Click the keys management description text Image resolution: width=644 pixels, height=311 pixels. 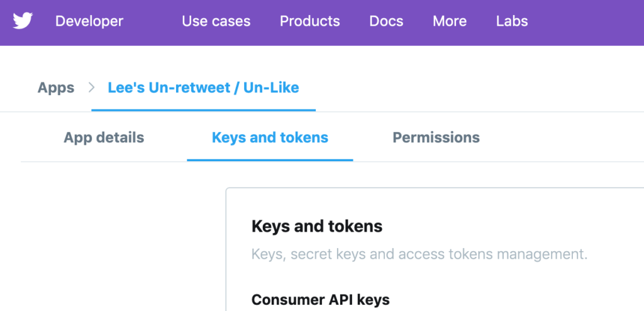click(x=419, y=254)
